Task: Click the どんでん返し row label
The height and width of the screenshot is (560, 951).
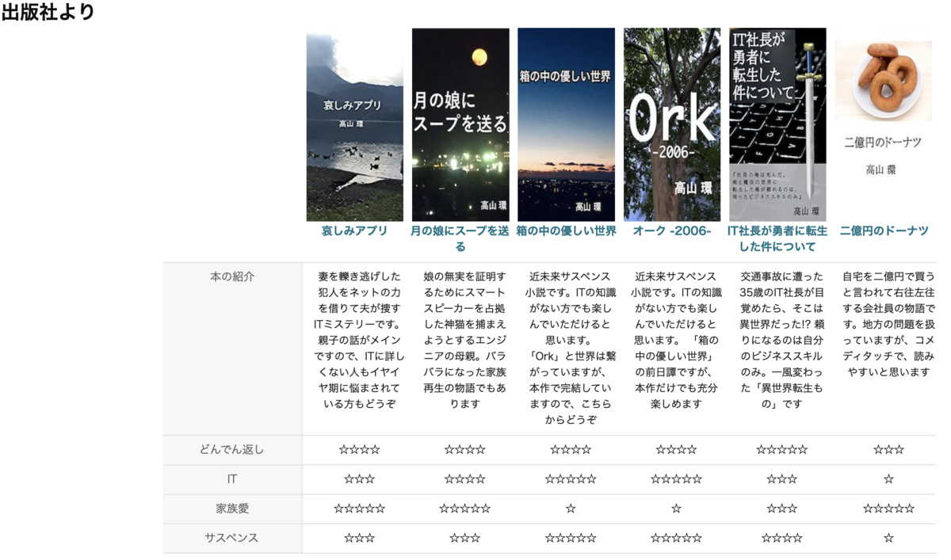Action: coord(232,448)
